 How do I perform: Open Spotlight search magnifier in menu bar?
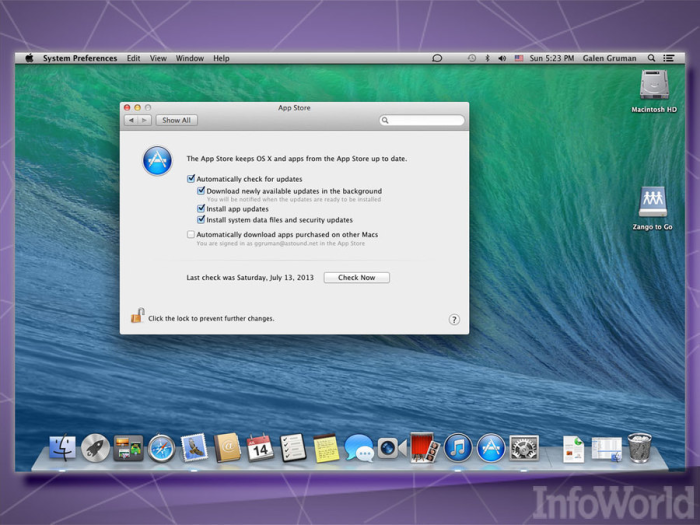coord(651,58)
